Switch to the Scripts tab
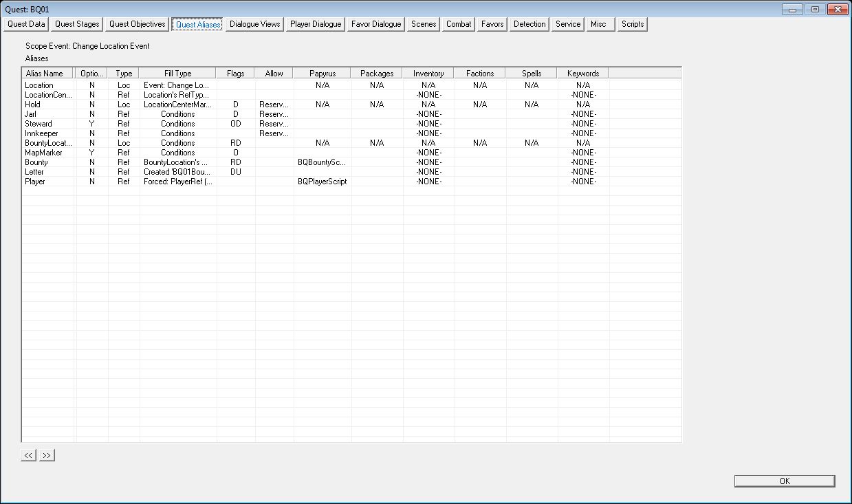 pyautogui.click(x=633, y=24)
